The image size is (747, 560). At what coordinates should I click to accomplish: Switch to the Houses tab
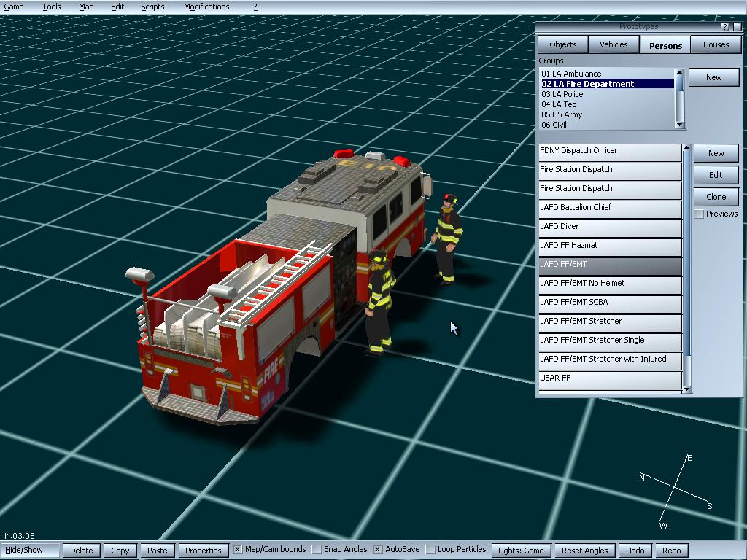tap(716, 44)
